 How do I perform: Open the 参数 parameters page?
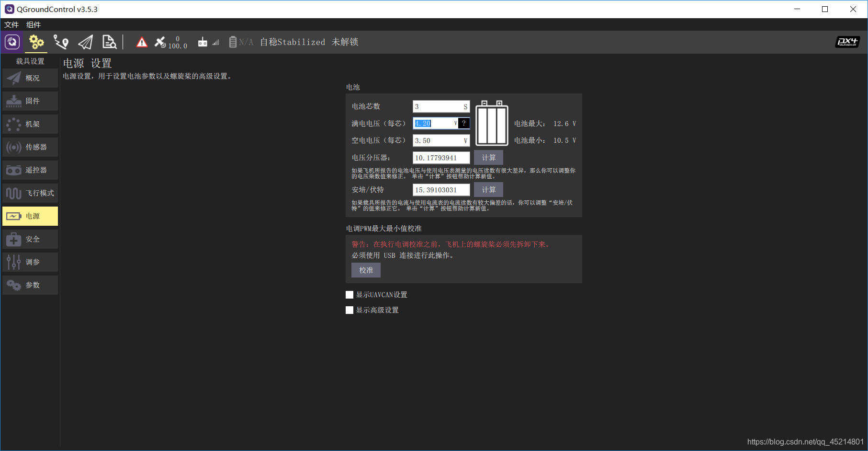click(30, 285)
